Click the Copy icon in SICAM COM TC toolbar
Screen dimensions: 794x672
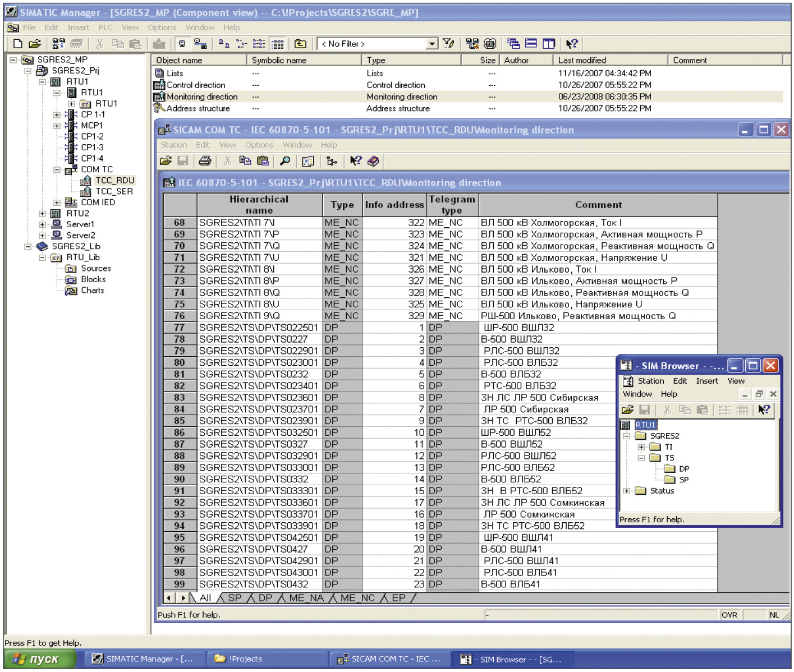245,161
